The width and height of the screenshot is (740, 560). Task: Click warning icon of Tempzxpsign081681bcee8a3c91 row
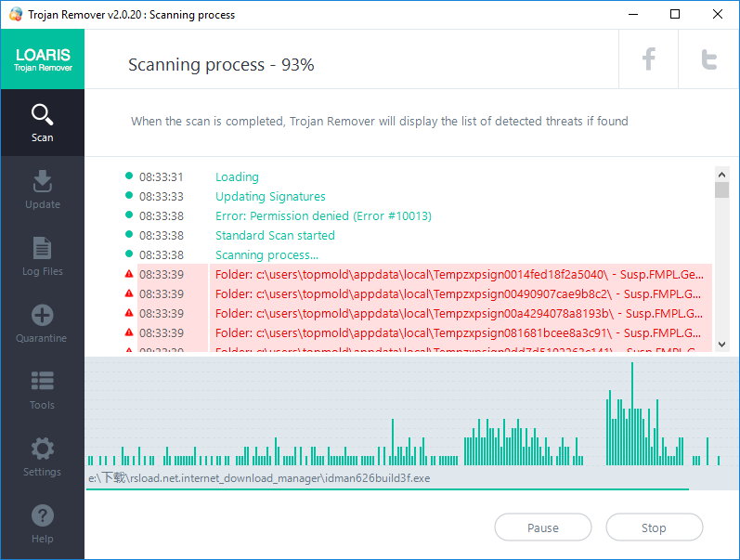tap(129, 332)
